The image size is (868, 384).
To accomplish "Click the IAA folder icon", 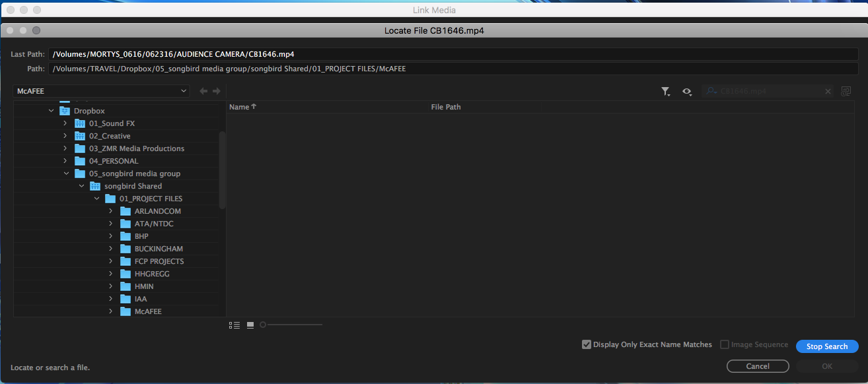I will click(126, 299).
